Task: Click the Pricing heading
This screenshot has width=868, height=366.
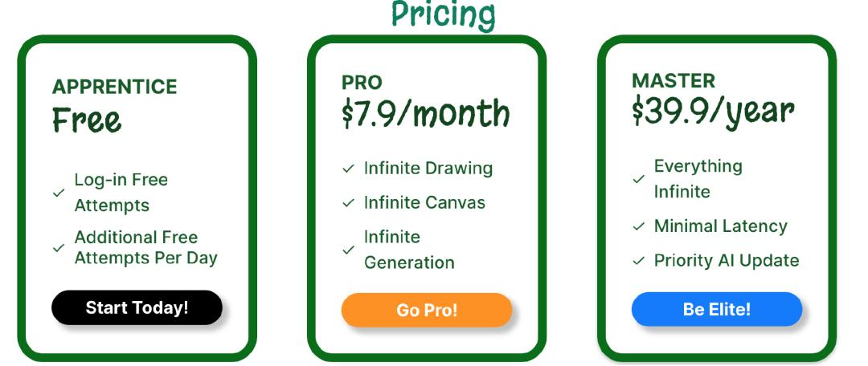Action: tap(444, 15)
